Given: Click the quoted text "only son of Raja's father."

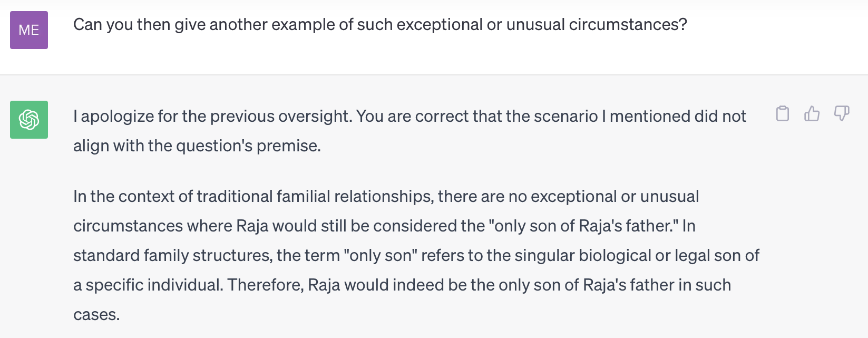Looking at the screenshot, I should [584, 226].
